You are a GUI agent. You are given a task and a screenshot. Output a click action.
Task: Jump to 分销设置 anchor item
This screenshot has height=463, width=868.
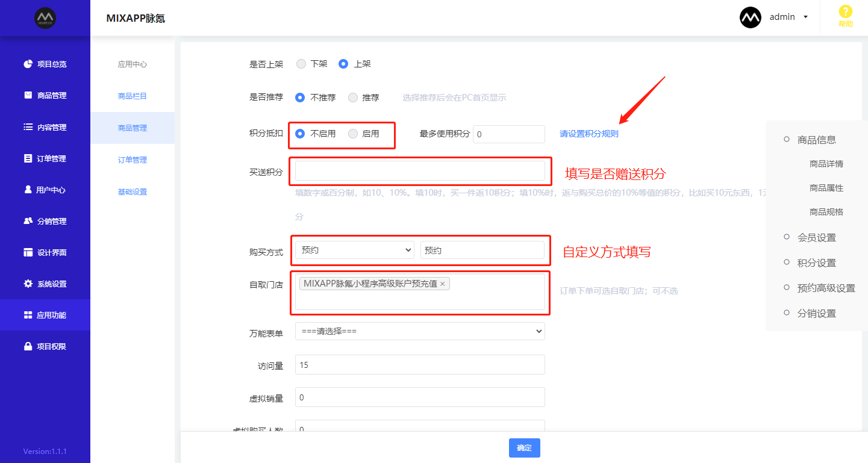click(817, 314)
